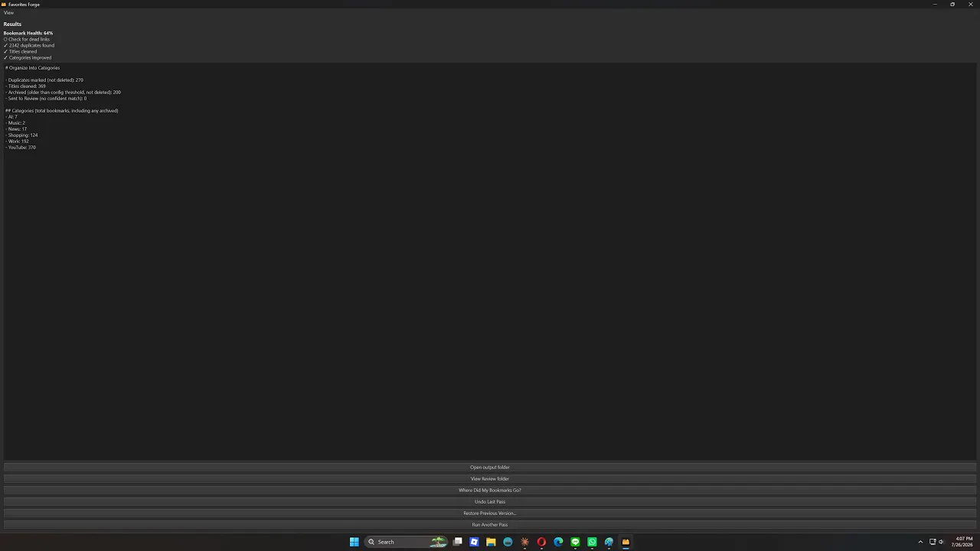Viewport: 980px width, 551px height.
Task: Click the 2342 duplicates found line
Action: [29, 45]
